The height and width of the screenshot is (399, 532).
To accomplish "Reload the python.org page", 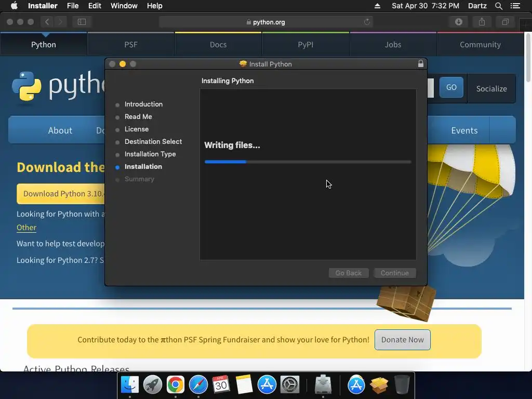I will point(367,22).
